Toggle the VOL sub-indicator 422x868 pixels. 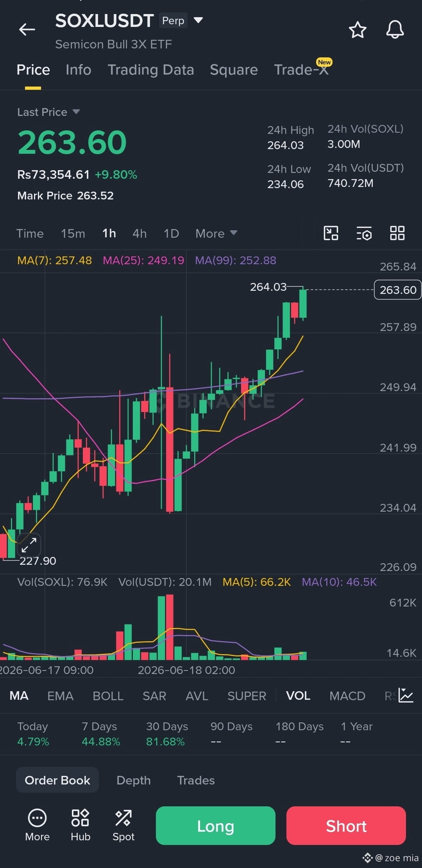point(298,695)
